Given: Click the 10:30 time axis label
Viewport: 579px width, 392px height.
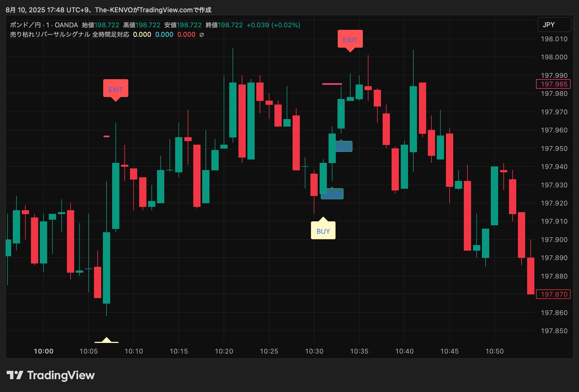Looking at the screenshot, I should point(314,351).
